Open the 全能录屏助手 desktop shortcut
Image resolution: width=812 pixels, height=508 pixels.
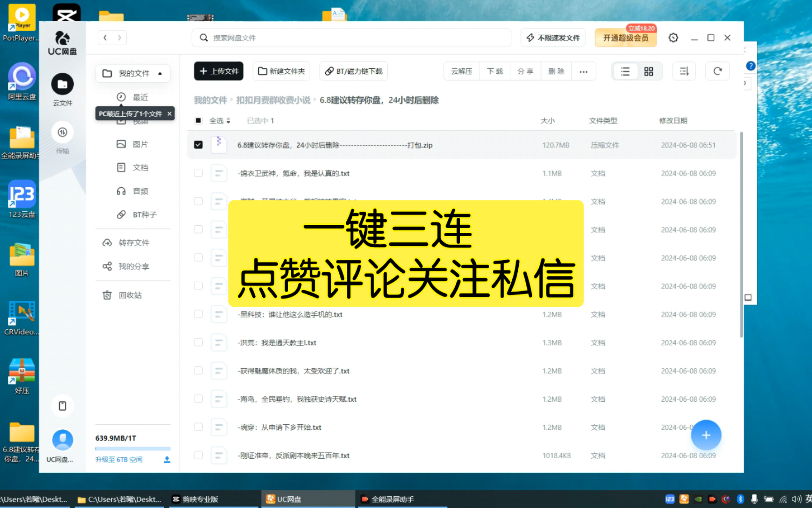tap(22, 141)
